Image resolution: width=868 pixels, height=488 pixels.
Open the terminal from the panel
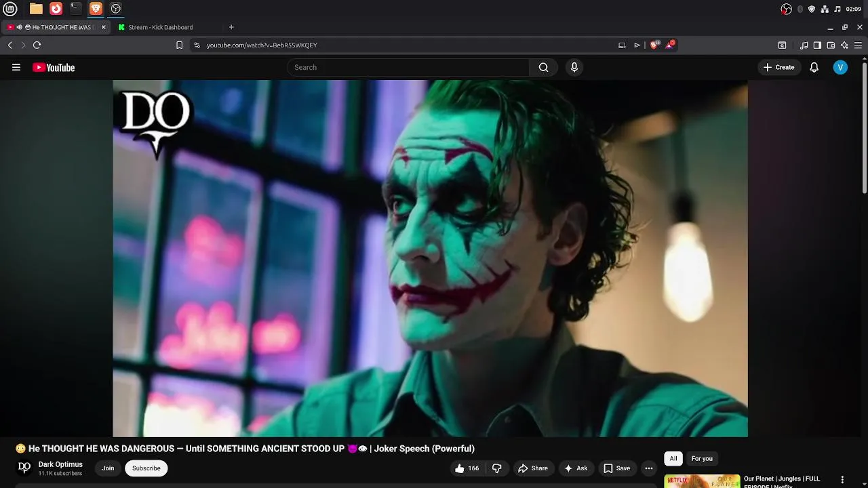(x=76, y=9)
